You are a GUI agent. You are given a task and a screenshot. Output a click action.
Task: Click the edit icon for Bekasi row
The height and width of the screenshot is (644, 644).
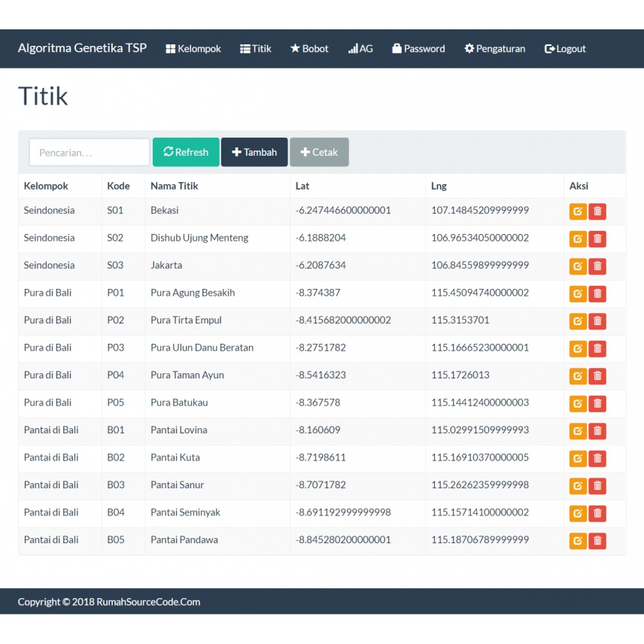coord(578,211)
